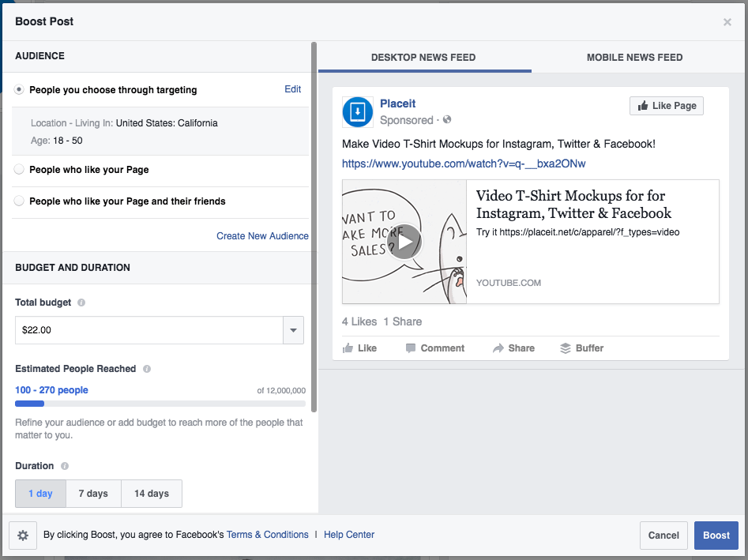Click the Share arrow action
Screen dimensions: 748x560
point(513,348)
